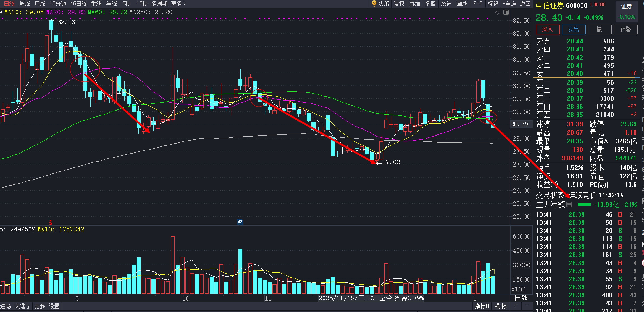
Task: Click the diamond icon above price axis
Action: point(497,12)
